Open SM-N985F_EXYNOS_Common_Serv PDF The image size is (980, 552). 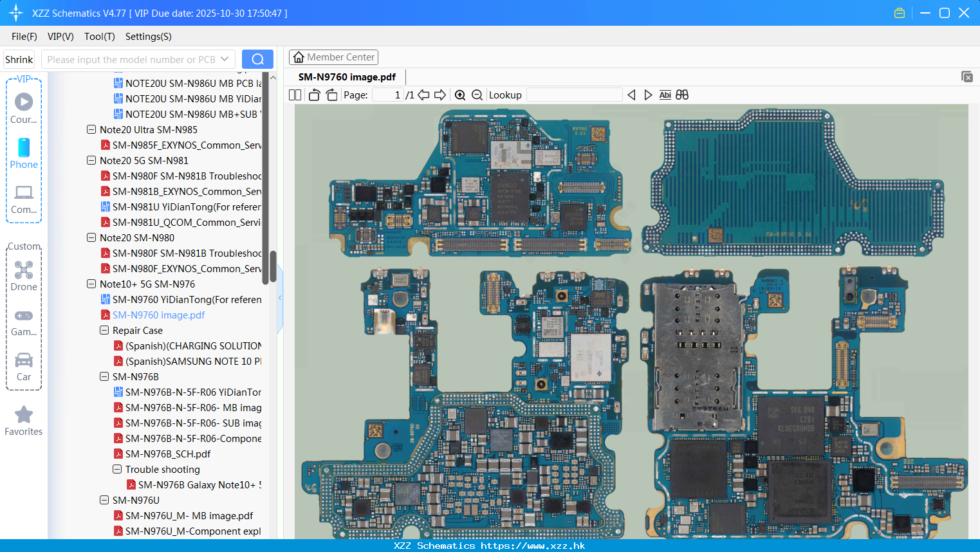(181, 145)
